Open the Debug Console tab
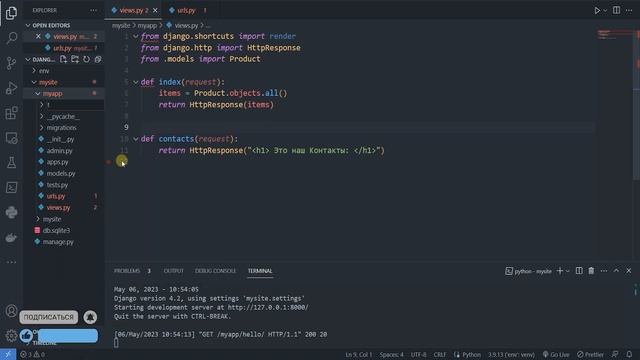Screen dimensions: 640x360 215,271
